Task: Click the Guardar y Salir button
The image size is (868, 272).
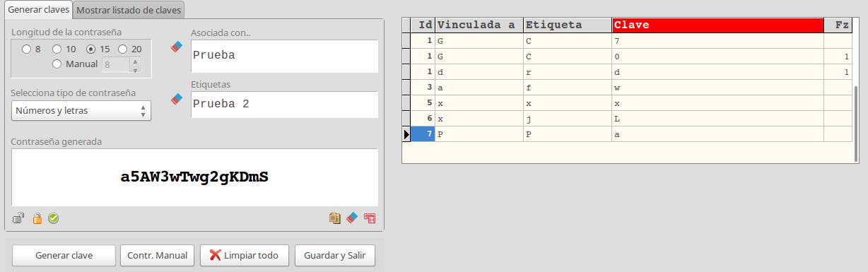Action: 335,255
